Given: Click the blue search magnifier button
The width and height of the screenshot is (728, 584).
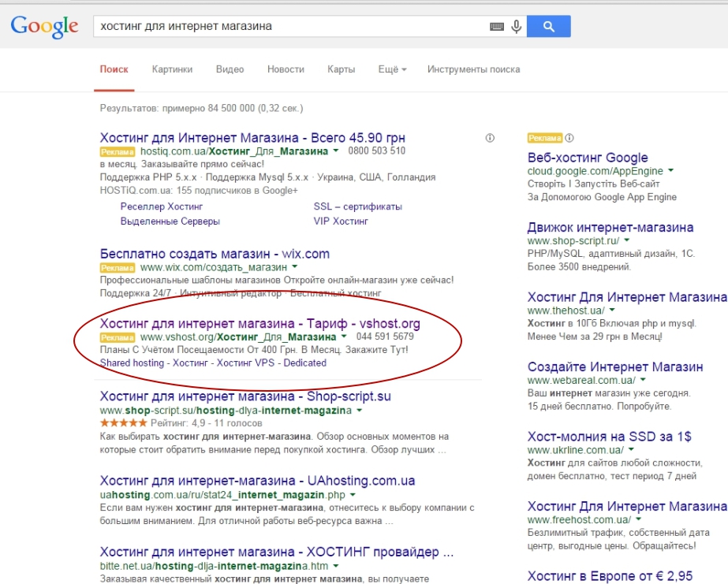Looking at the screenshot, I should [549, 27].
